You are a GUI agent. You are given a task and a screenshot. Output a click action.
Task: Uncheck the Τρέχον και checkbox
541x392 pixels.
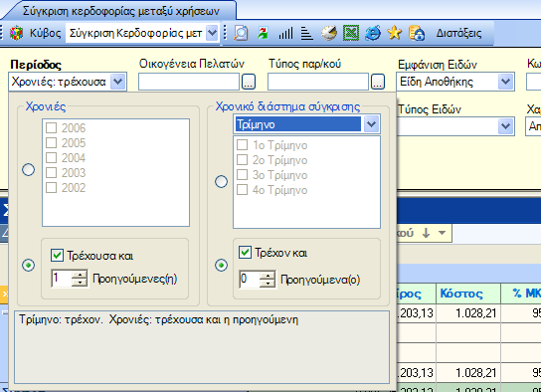pos(245,253)
